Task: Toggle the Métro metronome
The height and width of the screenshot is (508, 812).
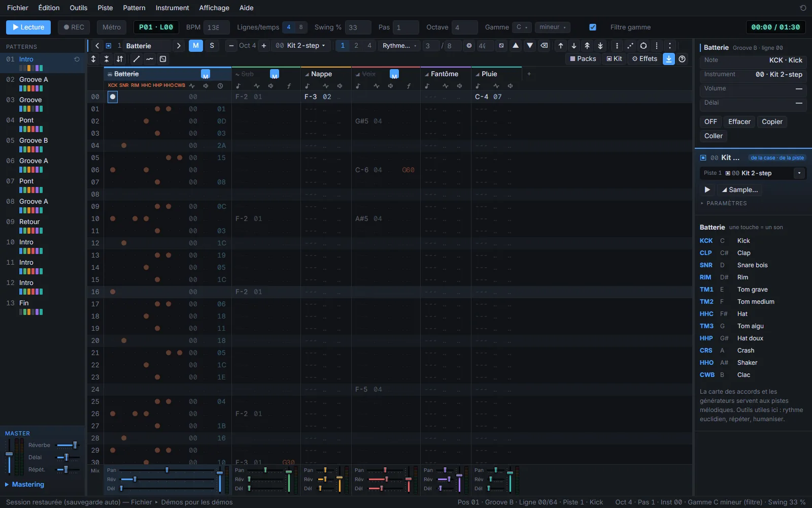Action: [x=112, y=27]
